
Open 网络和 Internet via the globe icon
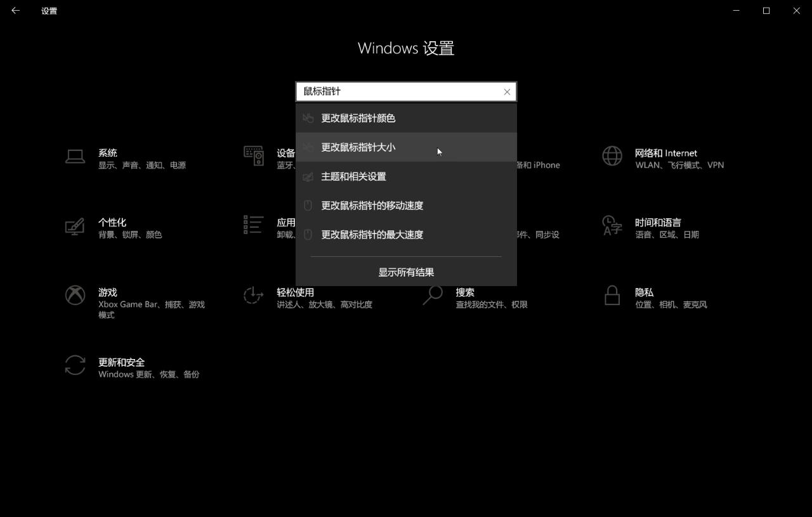click(612, 156)
